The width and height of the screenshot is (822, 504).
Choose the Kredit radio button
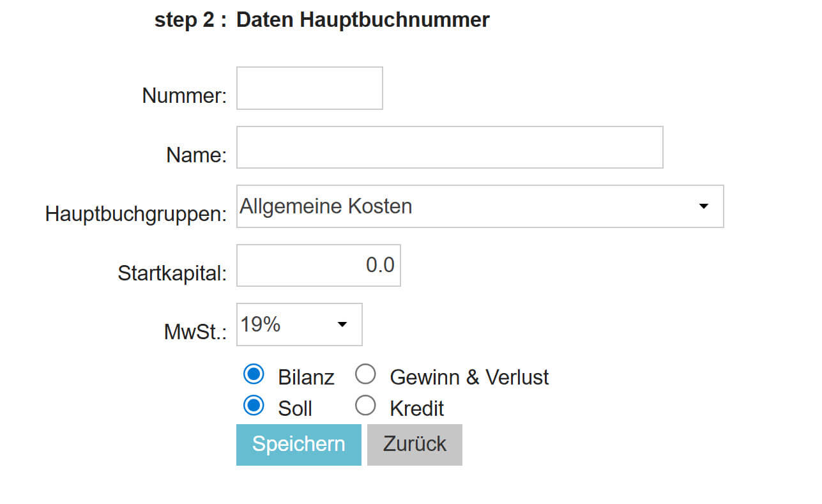[x=365, y=406]
